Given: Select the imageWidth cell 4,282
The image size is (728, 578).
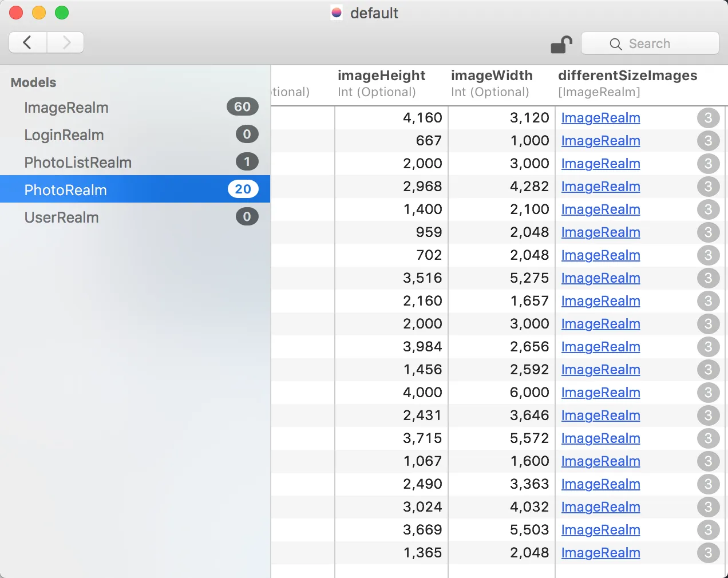Looking at the screenshot, I should point(502,187).
